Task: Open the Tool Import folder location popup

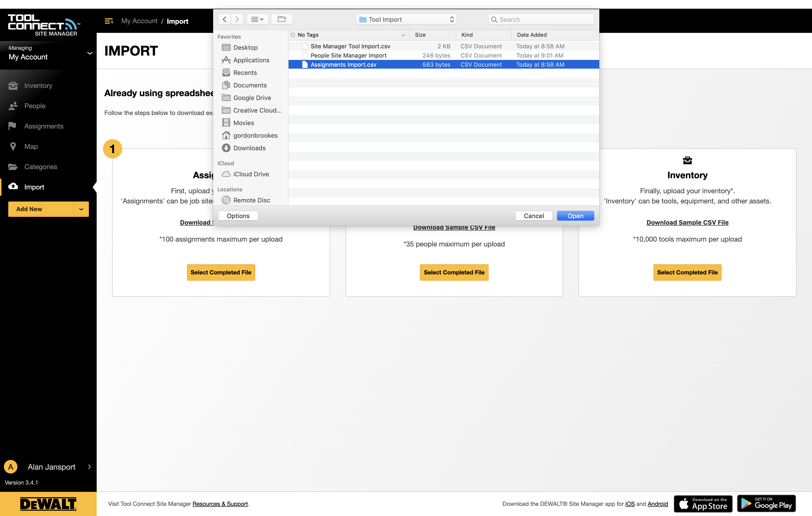Action: (406, 20)
